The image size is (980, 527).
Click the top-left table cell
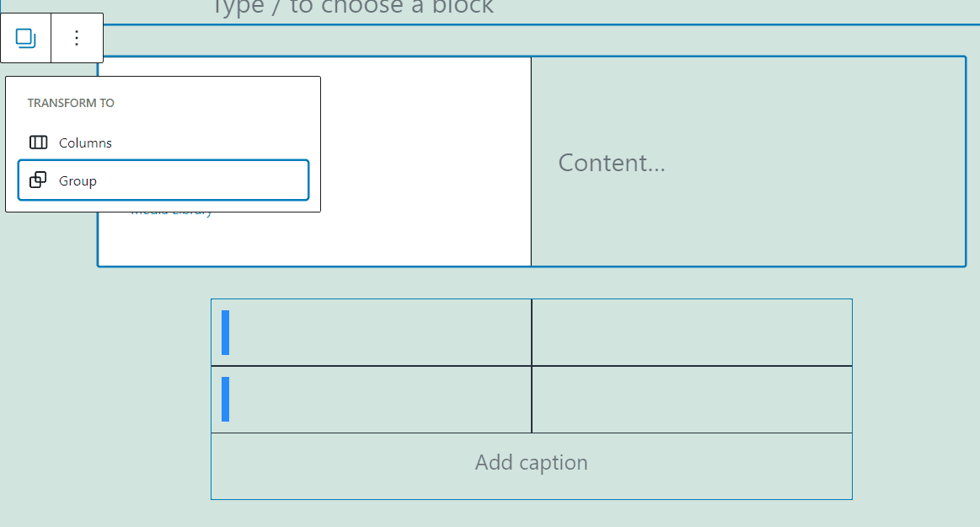(371, 331)
